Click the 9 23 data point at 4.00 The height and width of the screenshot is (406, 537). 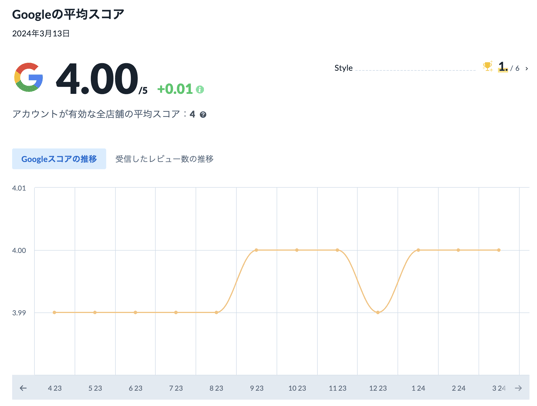(x=257, y=250)
